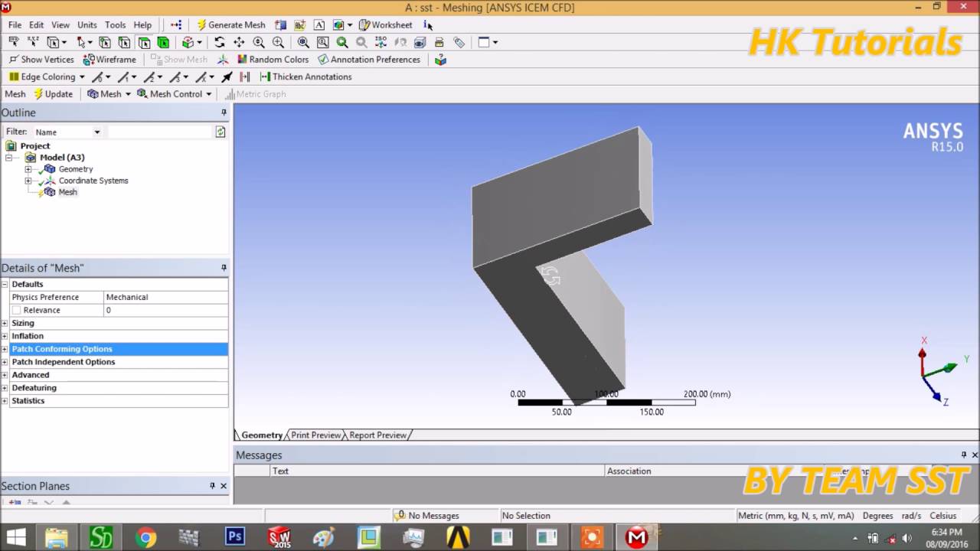Screen dimensions: 980x551
Task: Click the ISO view icon
Action: (381, 42)
